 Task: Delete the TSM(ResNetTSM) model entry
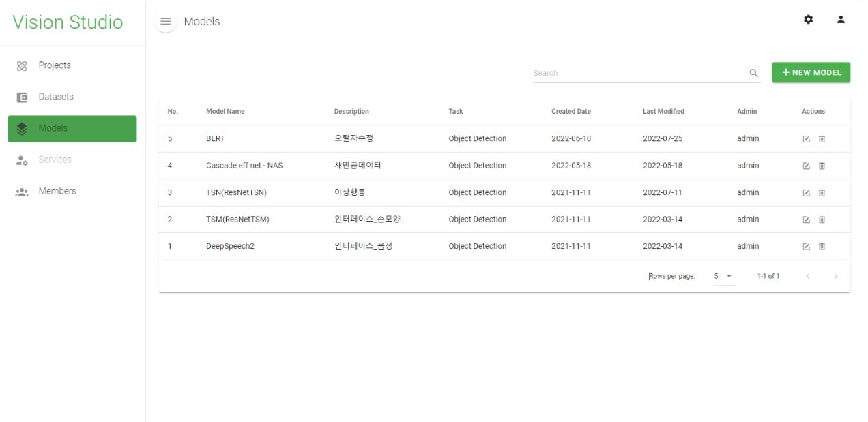822,220
